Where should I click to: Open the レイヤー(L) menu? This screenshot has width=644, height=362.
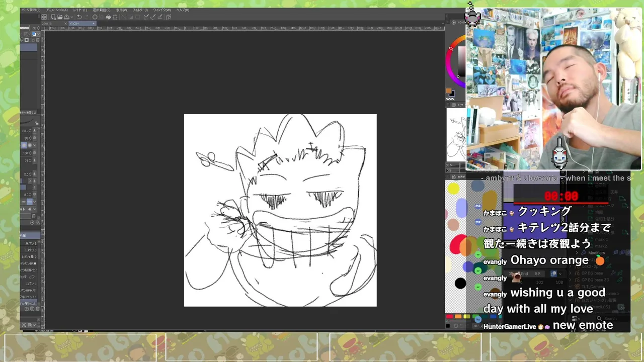click(x=80, y=10)
